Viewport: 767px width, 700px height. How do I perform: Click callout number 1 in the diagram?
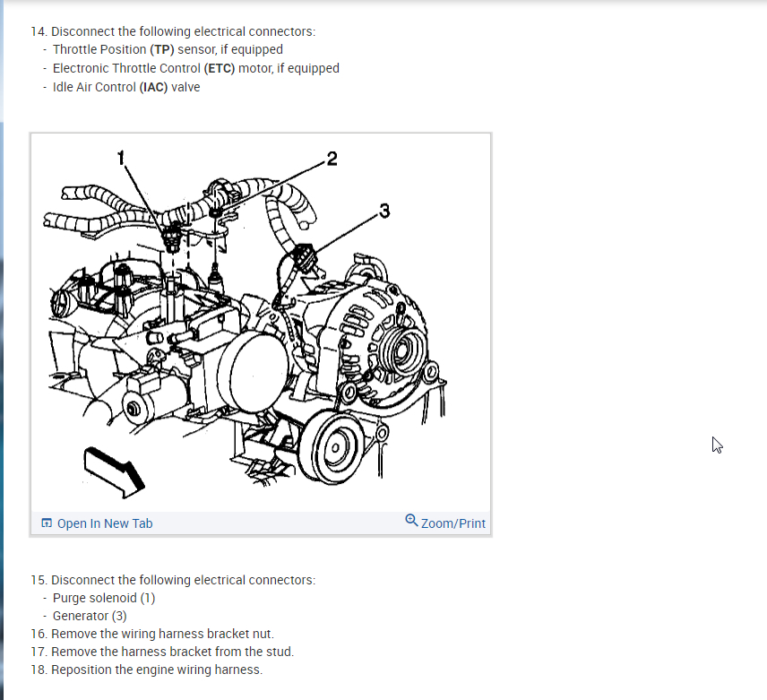pyautogui.click(x=121, y=158)
